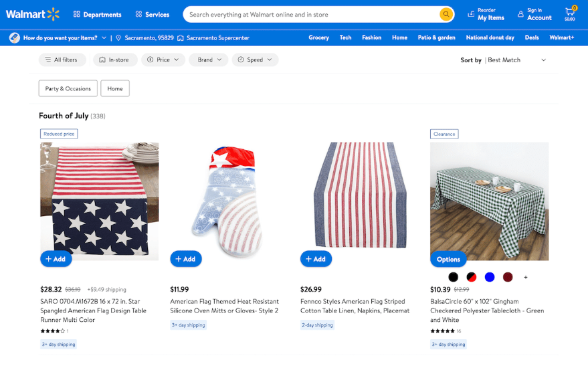
Task: Click the Walmart search input field
Action: pos(312,15)
